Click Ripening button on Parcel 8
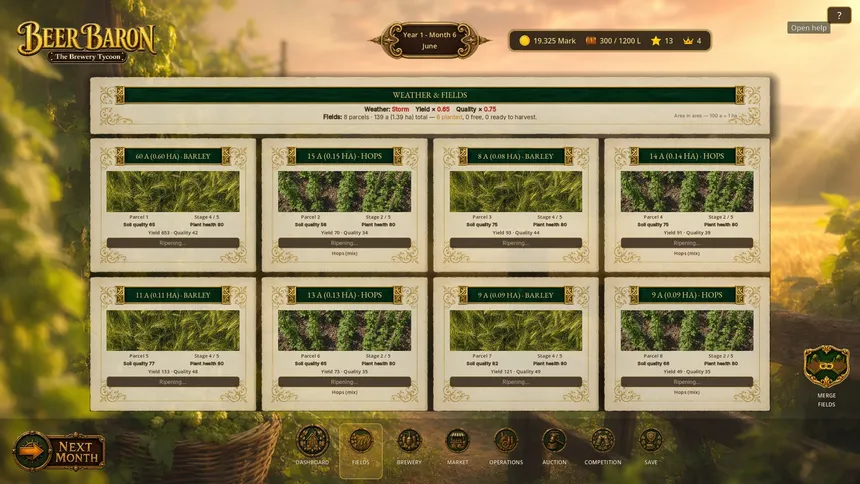The height and width of the screenshot is (484, 860). pos(687,381)
